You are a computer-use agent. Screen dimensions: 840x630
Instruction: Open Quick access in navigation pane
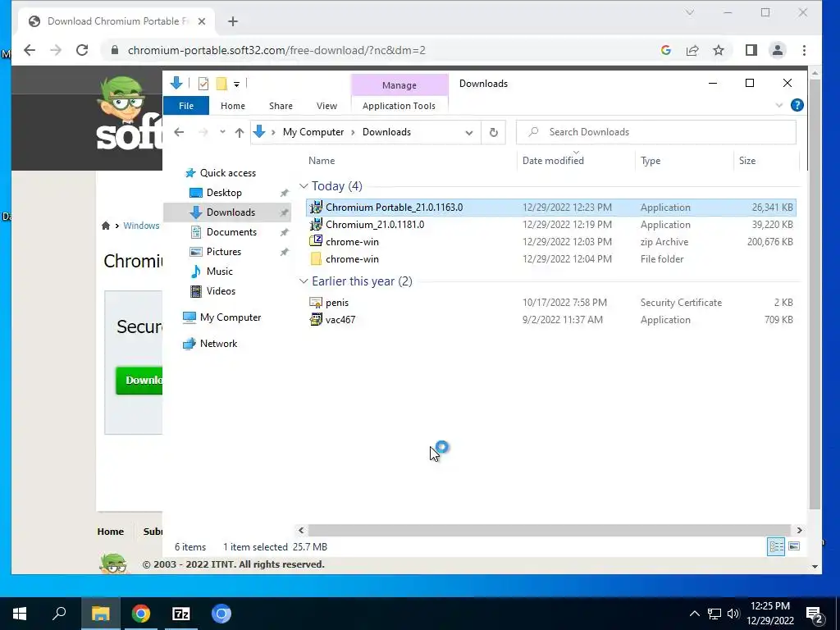(x=228, y=173)
